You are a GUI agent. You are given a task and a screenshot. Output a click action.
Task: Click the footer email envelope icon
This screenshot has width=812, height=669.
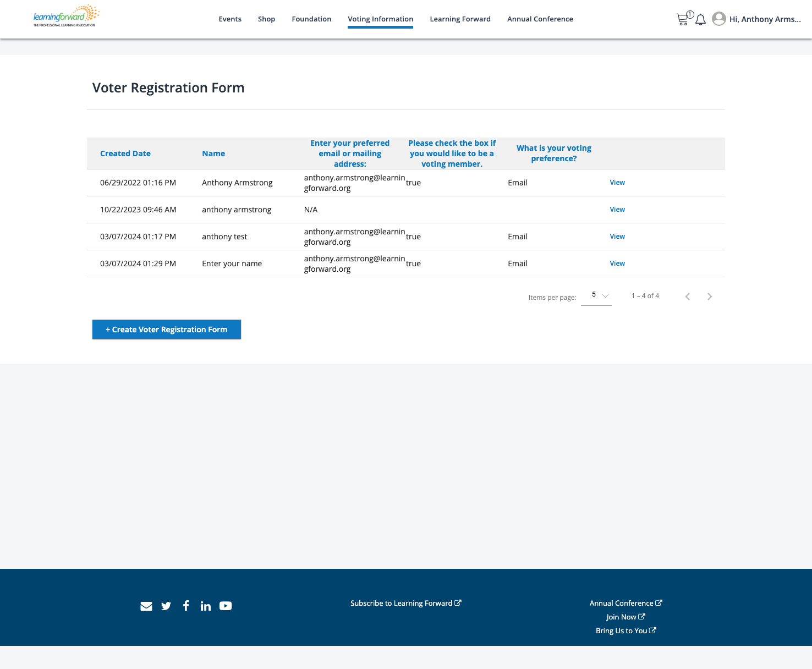click(146, 606)
